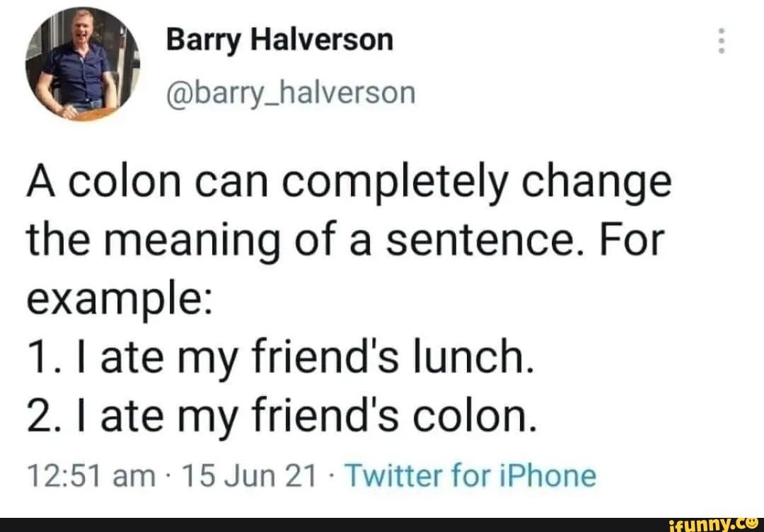The height and width of the screenshot is (532, 764).
Task: Open the @barry_halverson handle
Action: (291, 93)
